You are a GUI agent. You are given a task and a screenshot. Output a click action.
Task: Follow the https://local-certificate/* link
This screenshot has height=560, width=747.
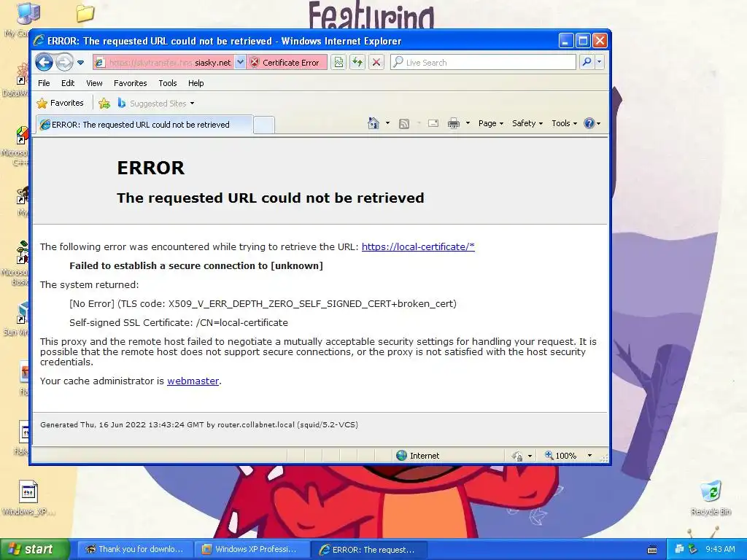click(418, 246)
